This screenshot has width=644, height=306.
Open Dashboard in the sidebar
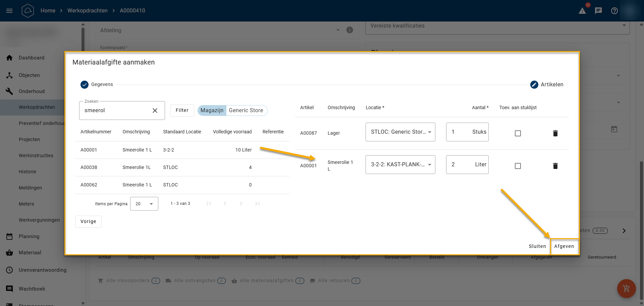(x=32, y=58)
